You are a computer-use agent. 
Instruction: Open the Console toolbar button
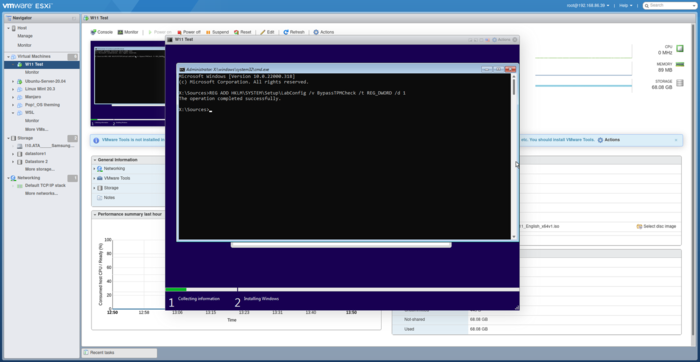[x=102, y=32]
